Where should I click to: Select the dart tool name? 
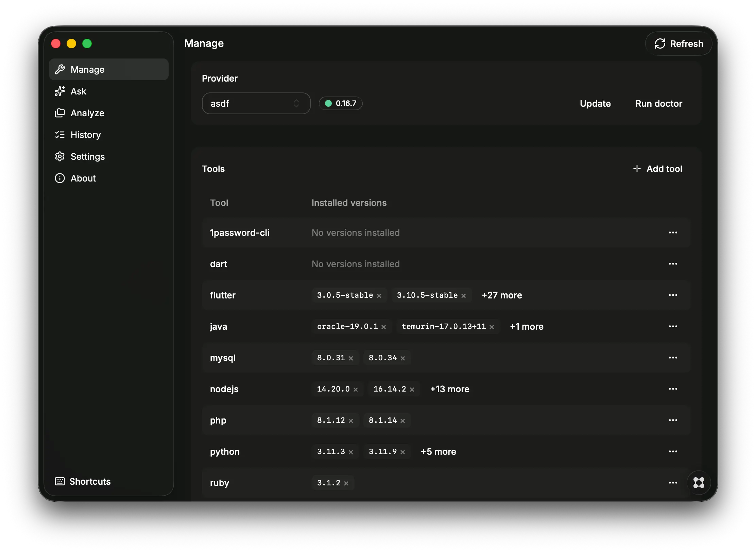[218, 264]
